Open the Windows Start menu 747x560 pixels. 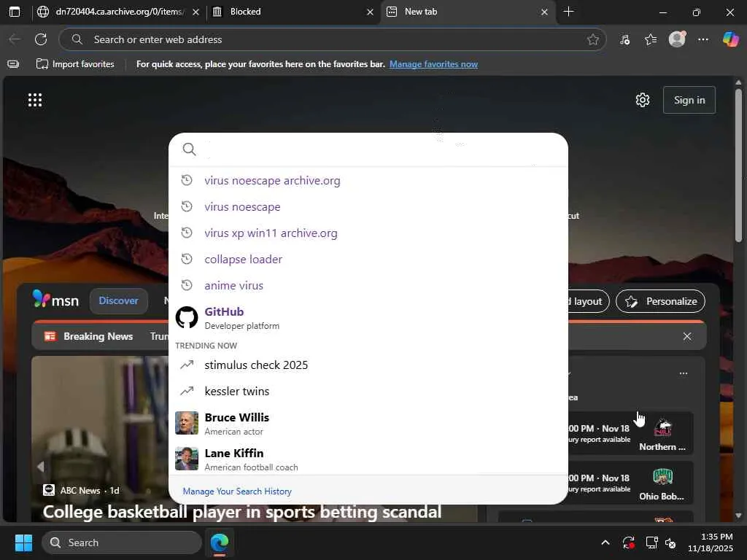23,542
